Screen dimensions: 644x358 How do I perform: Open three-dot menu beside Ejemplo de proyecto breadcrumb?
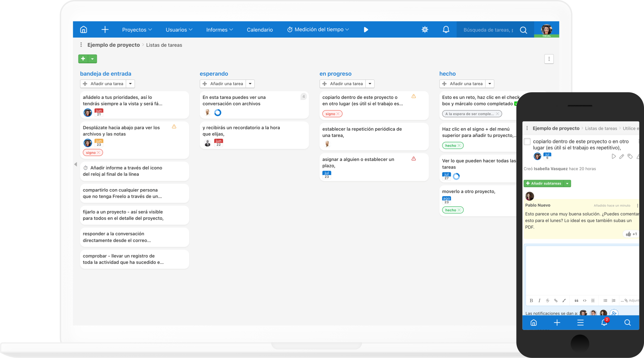coord(81,45)
